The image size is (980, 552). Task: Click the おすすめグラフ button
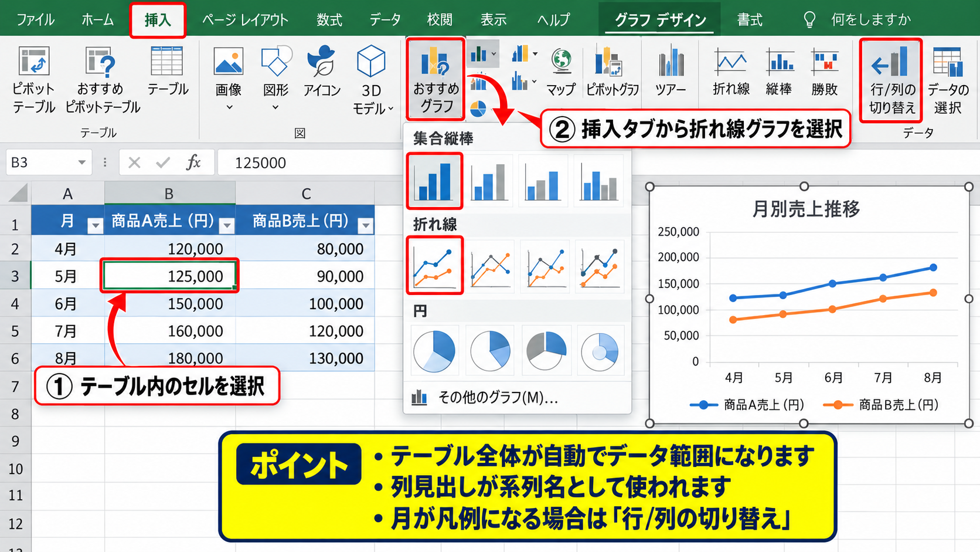pyautogui.click(x=435, y=79)
